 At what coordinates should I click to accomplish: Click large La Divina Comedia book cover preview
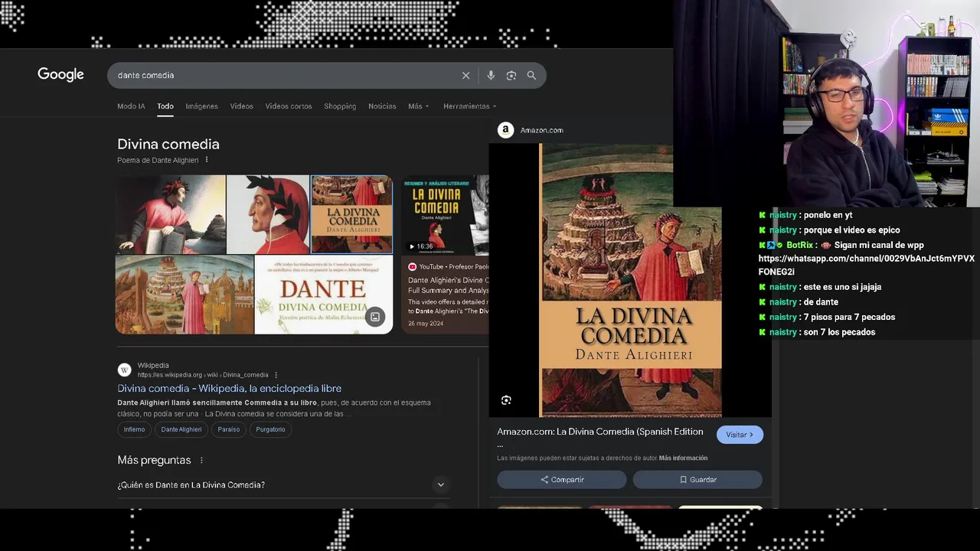(x=630, y=280)
